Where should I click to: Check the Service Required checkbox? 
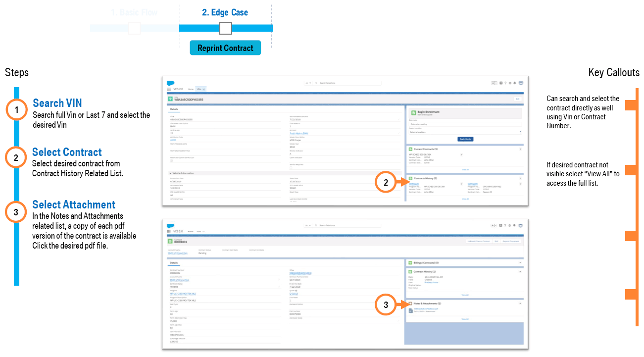[292, 168]
